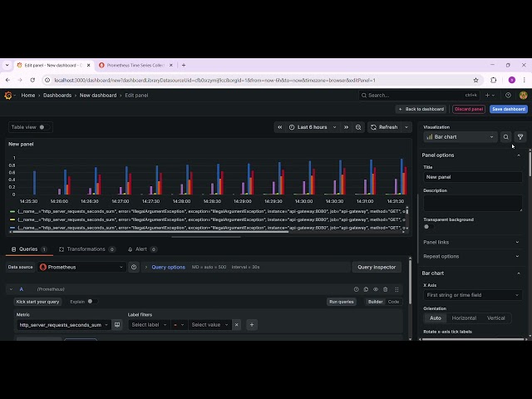Screen dimensions: 532x399
Task: Show query A help icon
Action: click(x=357, y=289)
